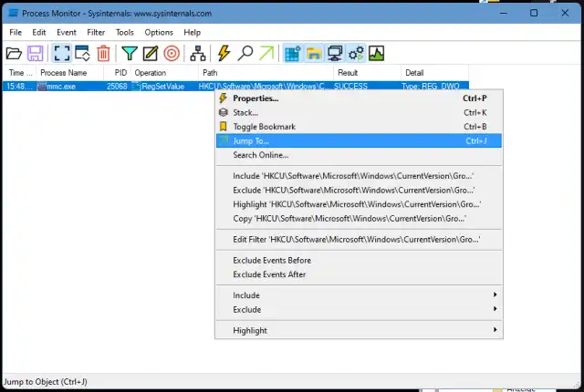584x392 pixels.
Task: Toggle Show Network Activity icon
Action: tap(335, 54)
